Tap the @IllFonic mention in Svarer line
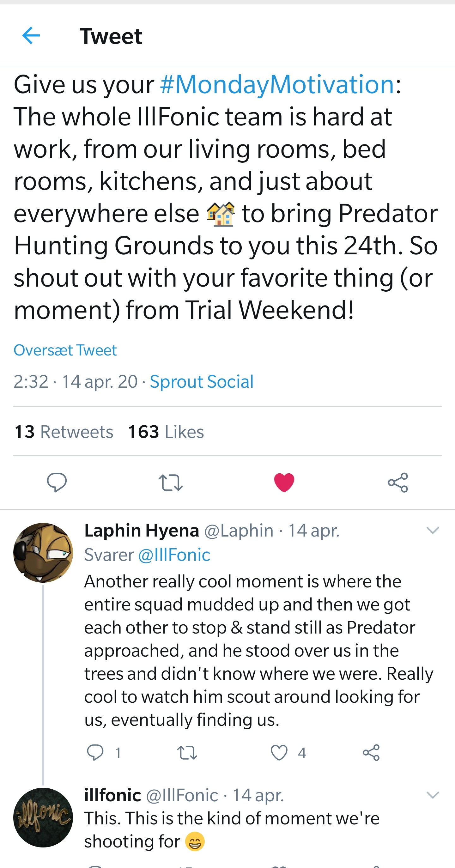The height and width of the screenshot is (868, 455). [x=174, y=555]
